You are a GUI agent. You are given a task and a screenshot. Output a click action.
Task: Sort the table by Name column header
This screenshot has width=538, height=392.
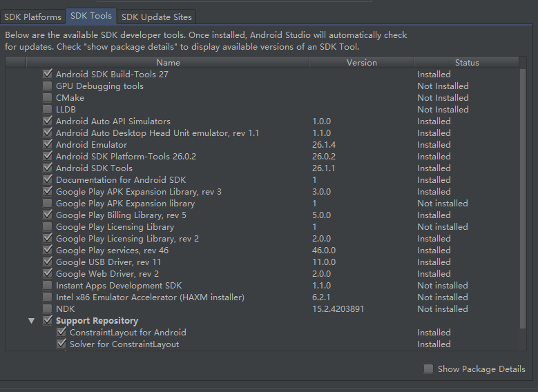(x=168, y=62)
